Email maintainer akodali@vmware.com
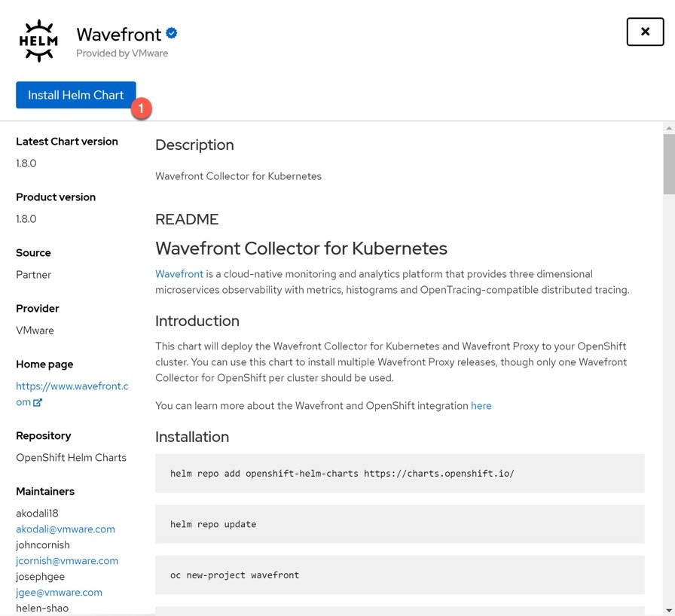Screen dimensions: 675x616 [66, 529]
